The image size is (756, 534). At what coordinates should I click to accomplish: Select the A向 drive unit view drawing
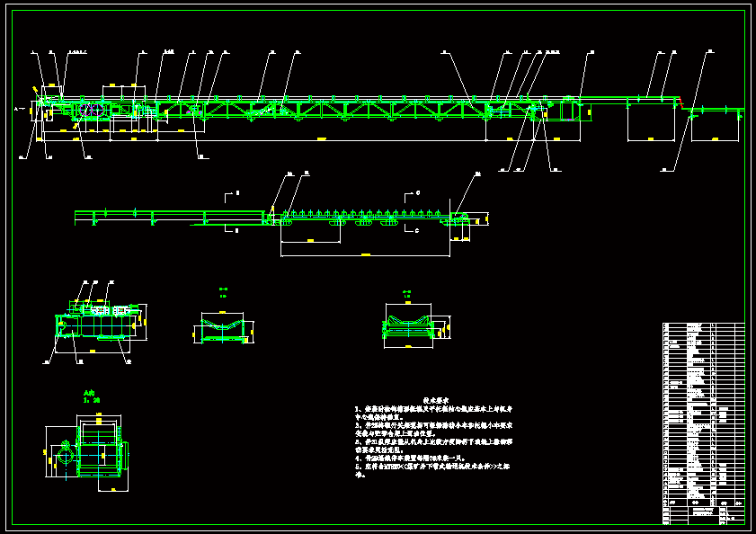coord(87,452)
